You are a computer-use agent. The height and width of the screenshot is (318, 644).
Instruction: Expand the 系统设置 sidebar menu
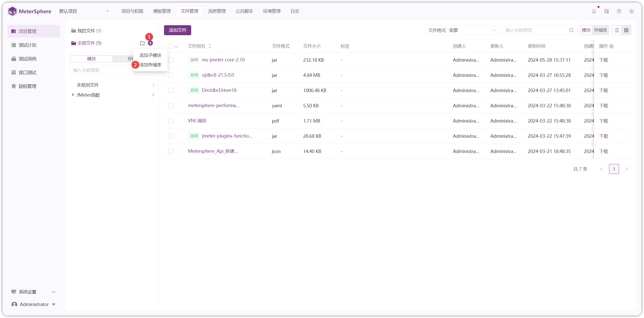34,292
